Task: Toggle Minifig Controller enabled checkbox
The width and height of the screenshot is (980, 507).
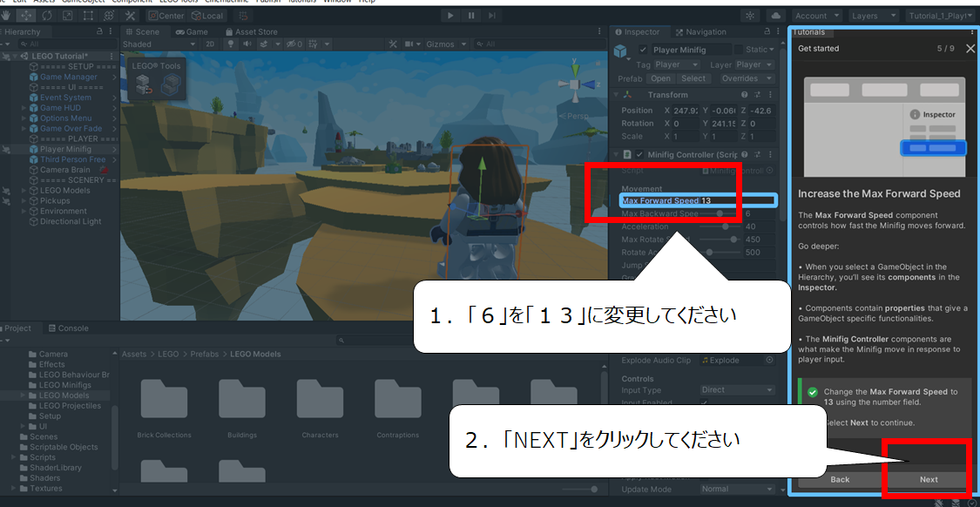Action: 639,154
